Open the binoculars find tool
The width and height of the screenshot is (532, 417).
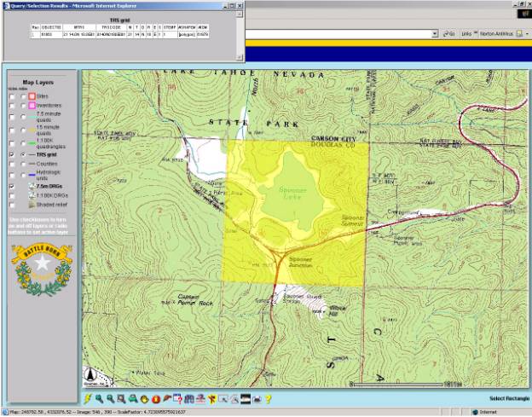(x=189, y=398)
